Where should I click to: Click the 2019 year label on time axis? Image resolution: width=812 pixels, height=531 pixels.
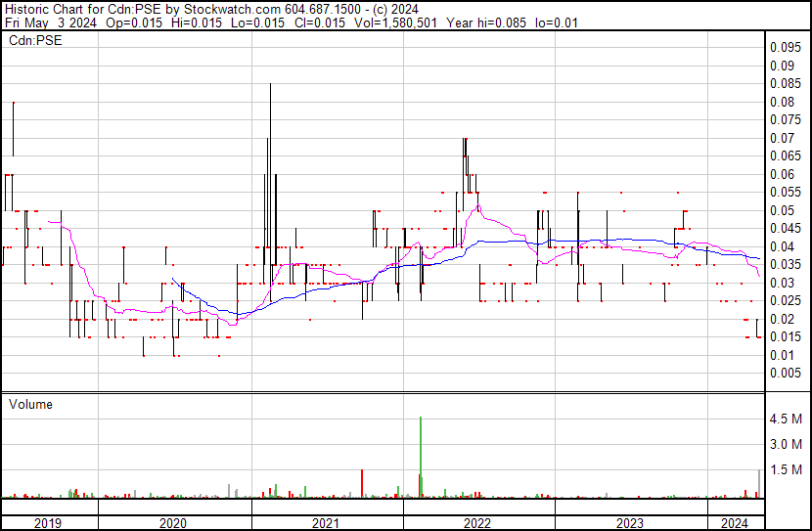click(48, 523)
